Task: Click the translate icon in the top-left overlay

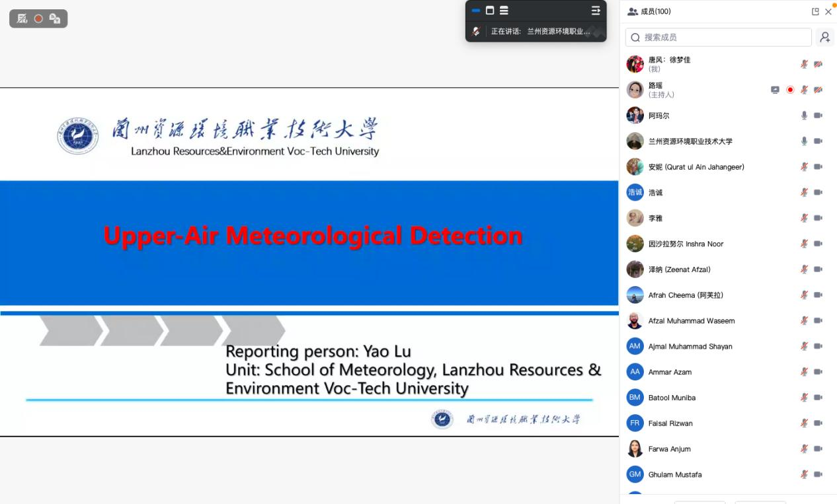Action: tap(55, 18)
